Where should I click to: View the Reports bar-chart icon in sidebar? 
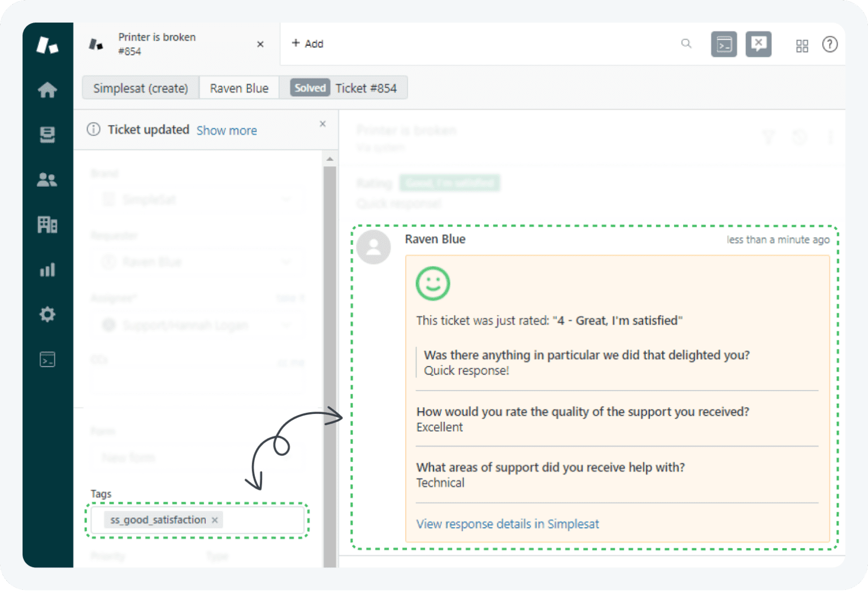coord(47,270)
